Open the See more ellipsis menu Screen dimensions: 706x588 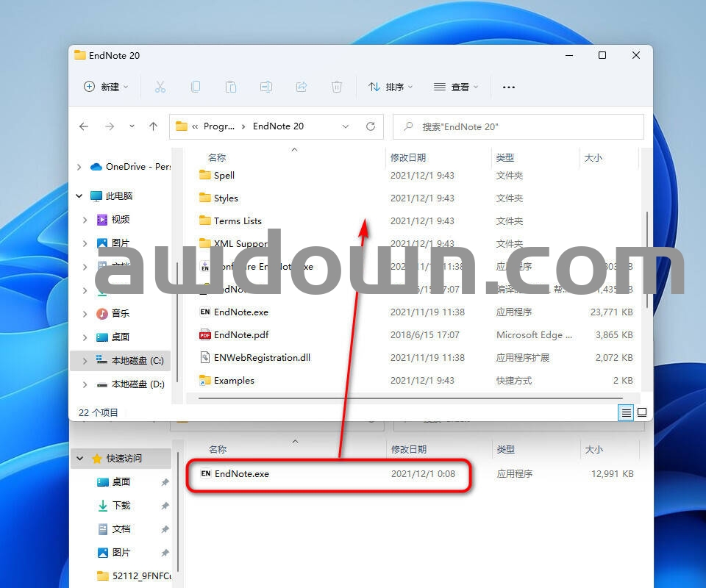pyautogui.click(x=508, y=87)
